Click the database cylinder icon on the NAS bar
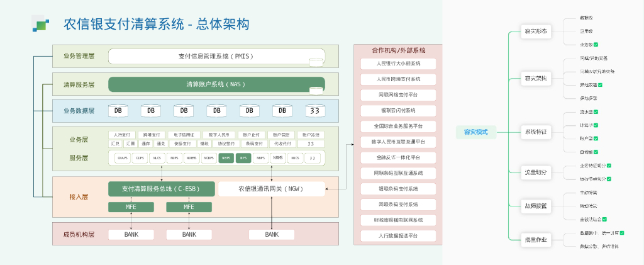The height and width of the screenshot is (265, 644). (316, 91)
